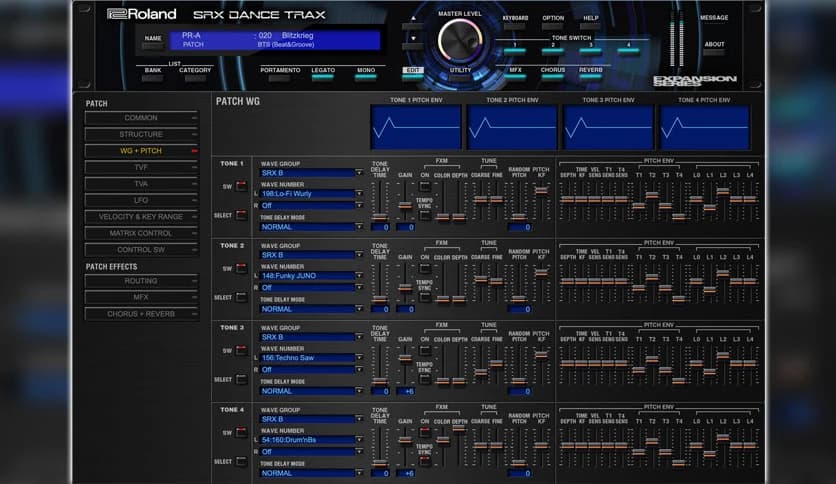
Task: Toggle Tone Switch 1
Action: [x=515, y=52]
